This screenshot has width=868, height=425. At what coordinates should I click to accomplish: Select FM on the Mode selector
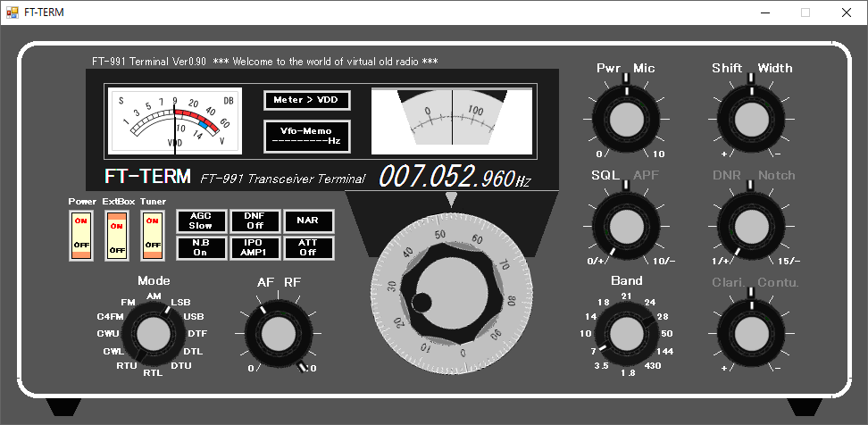point(128,302)
